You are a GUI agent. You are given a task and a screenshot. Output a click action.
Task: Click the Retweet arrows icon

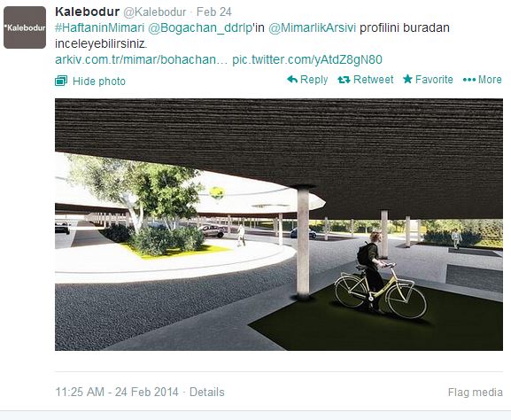(x=344, y=80)
